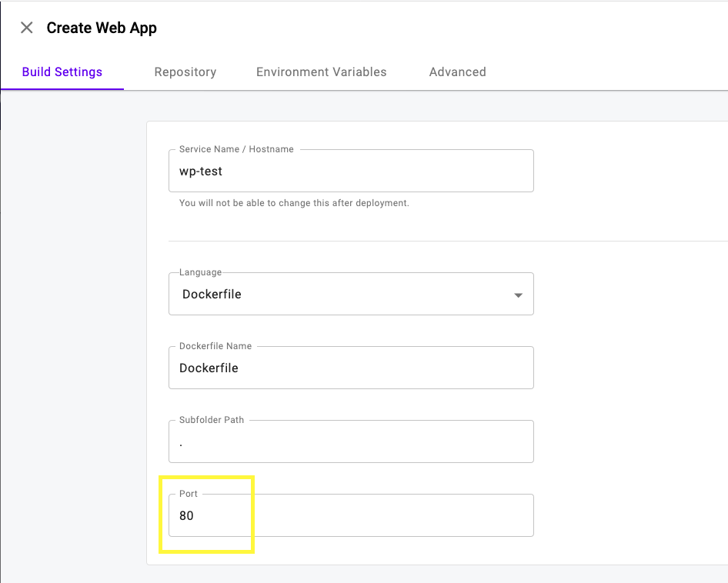Screen dimensions: 728x583
Task: Open the Repository tab
Action: tap(185, 72)
